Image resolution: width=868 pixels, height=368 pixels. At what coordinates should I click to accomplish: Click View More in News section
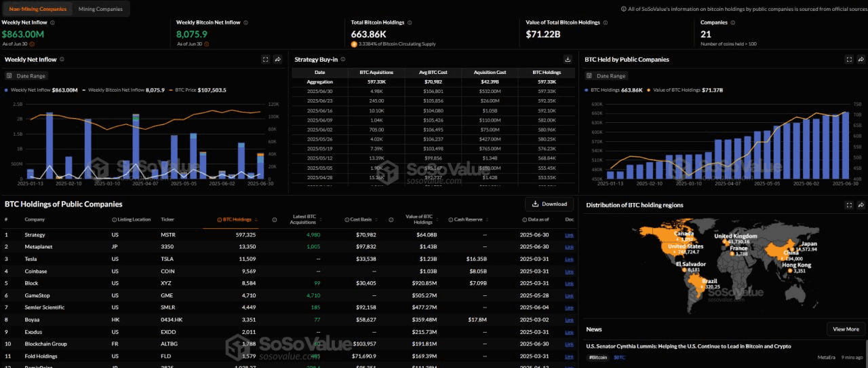point(846,329)
